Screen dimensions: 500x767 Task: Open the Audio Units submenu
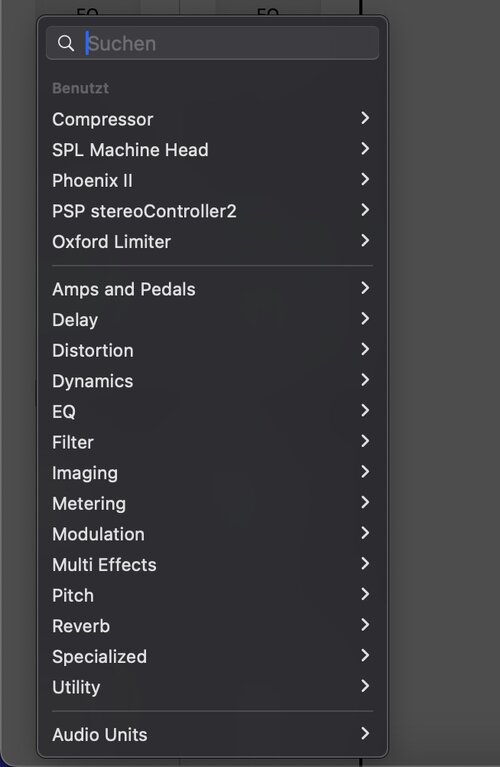(x=212, y=734)
